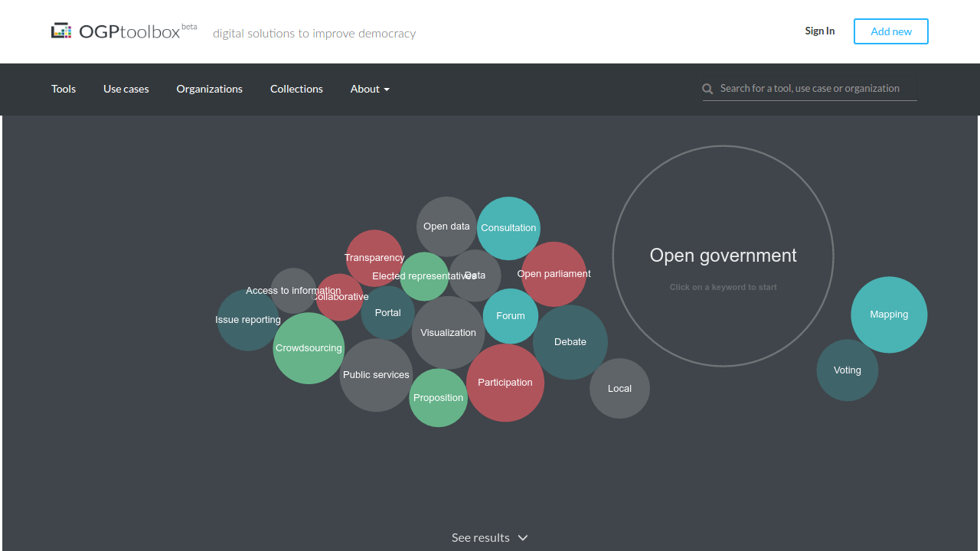Pick the Crowdsourcing bubble
This screenshot has width=980, height=551.
tap(309, 348)
